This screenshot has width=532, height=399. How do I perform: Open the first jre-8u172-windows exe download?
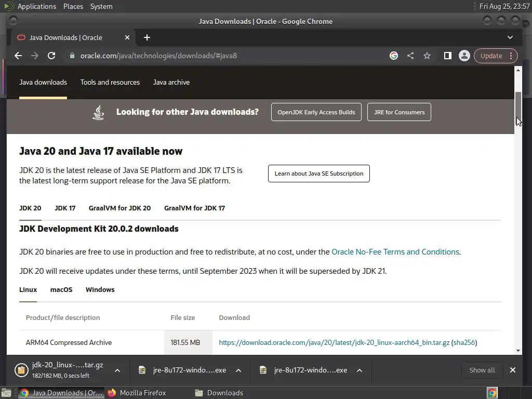tap(183, 370)
